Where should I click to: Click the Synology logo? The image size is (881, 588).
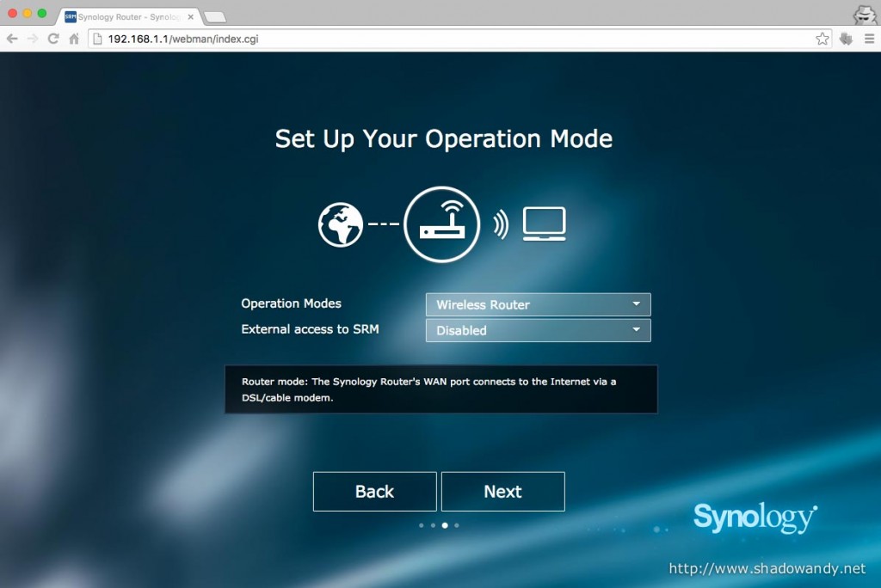click(x=755, y=518)
